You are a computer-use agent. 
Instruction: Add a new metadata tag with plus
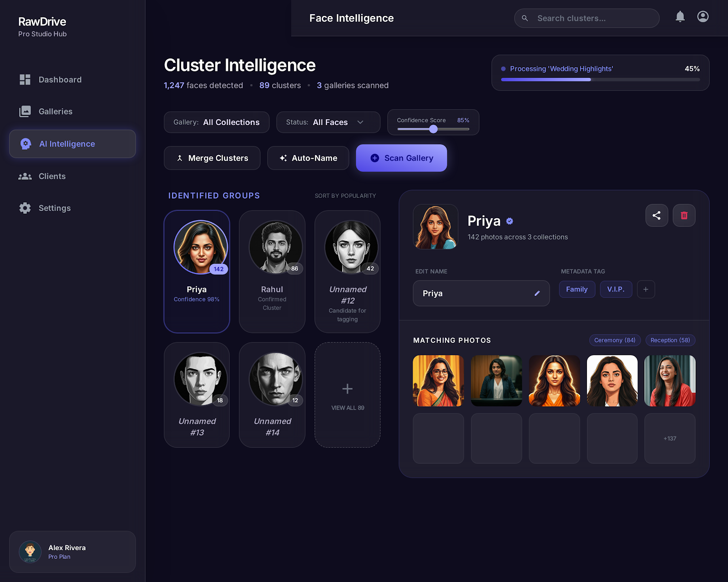pyautogui.click(x=646, y=289)
